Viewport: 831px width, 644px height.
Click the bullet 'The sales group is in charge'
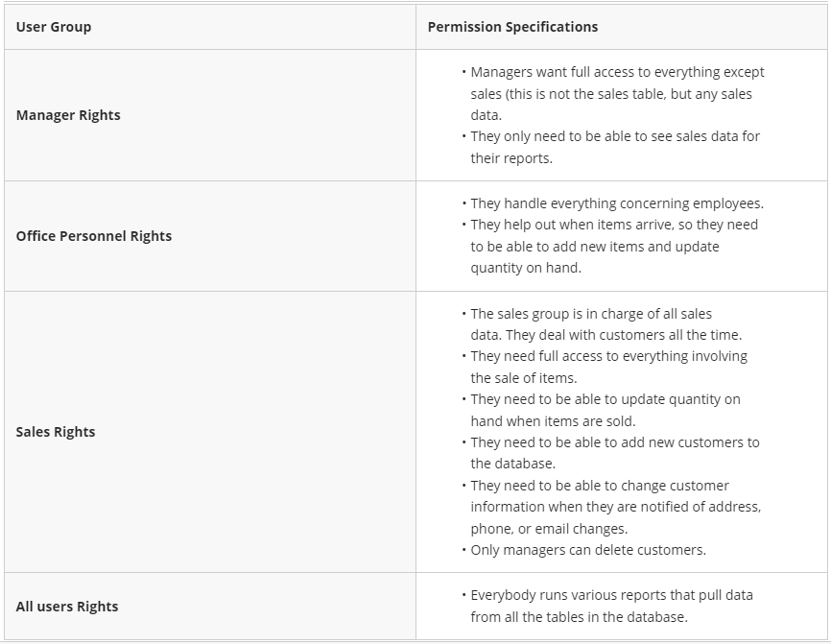(591, 314)
